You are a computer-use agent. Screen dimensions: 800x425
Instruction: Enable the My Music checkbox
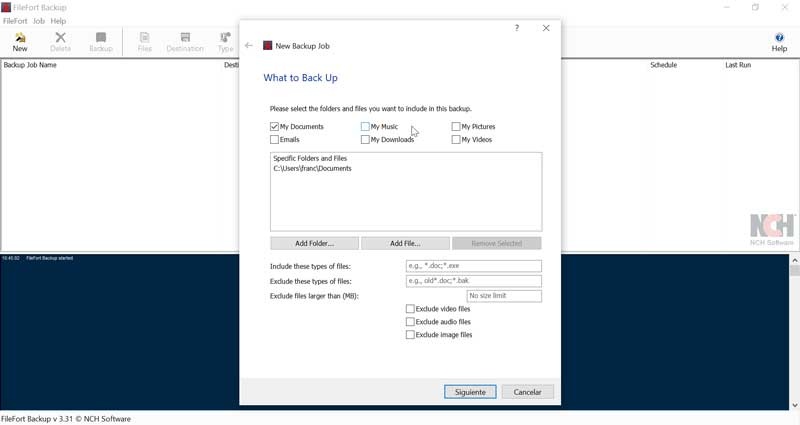[365, 126]
